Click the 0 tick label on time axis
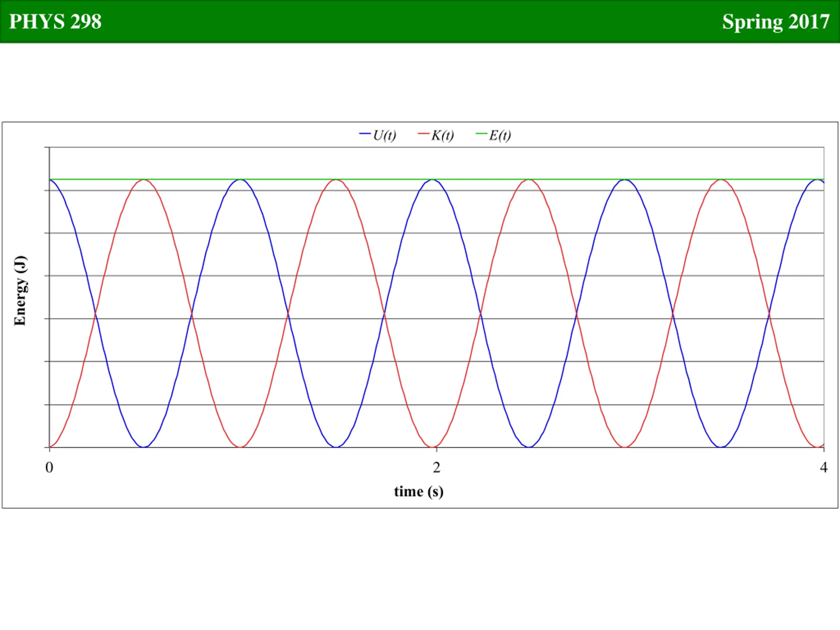 point(49,468)
